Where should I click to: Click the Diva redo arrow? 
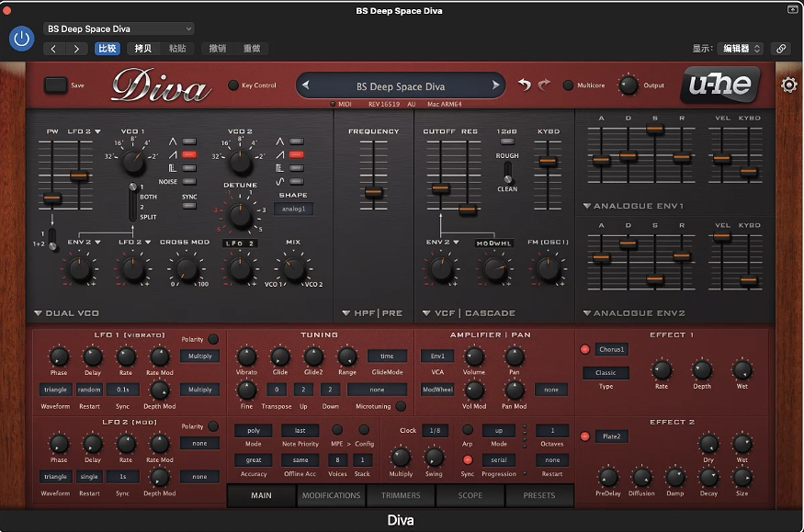coord(544,84)
